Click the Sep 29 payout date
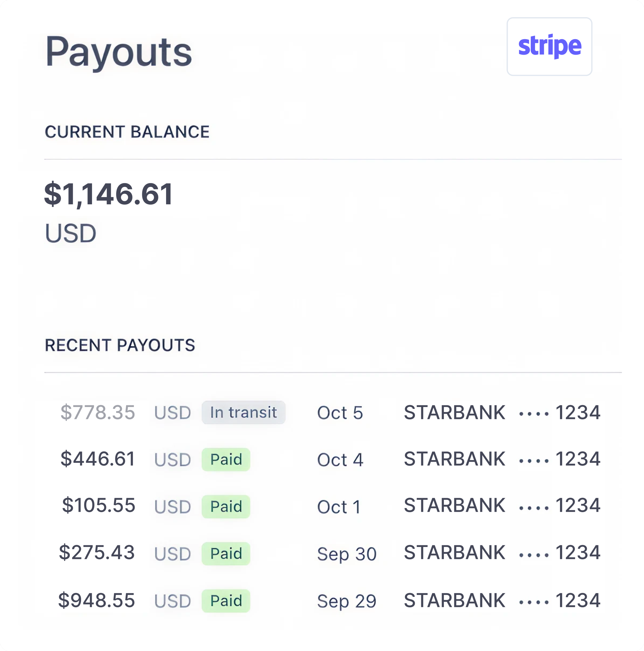The width and height of the screenshot is (644, 651). [346, 601]
